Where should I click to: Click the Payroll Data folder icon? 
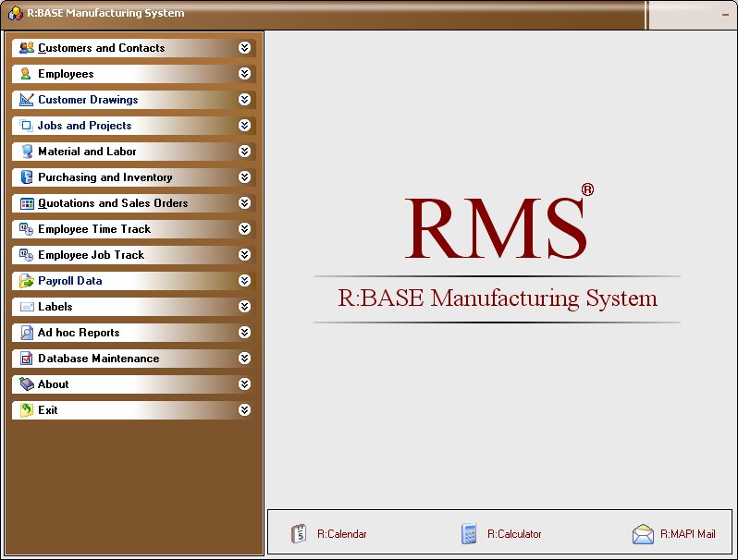coord(26,281)
